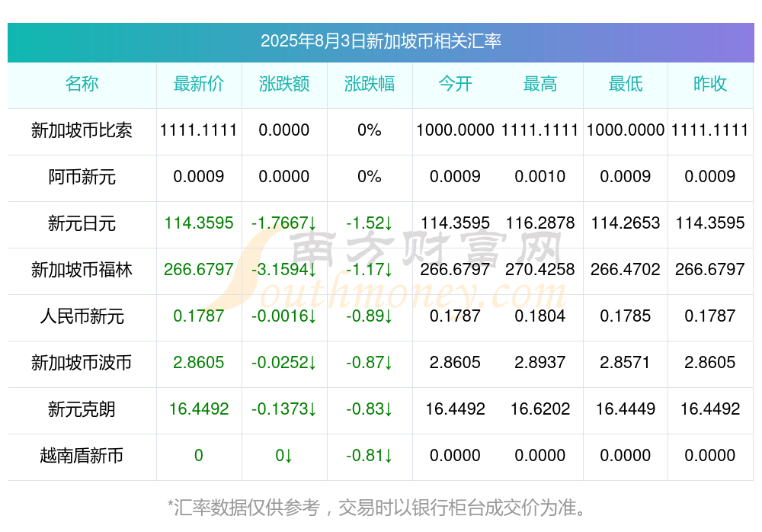Click the percentage -1.17↓
Image resolution: width=762 pixels, height=532 pixels.
[370, 269]
